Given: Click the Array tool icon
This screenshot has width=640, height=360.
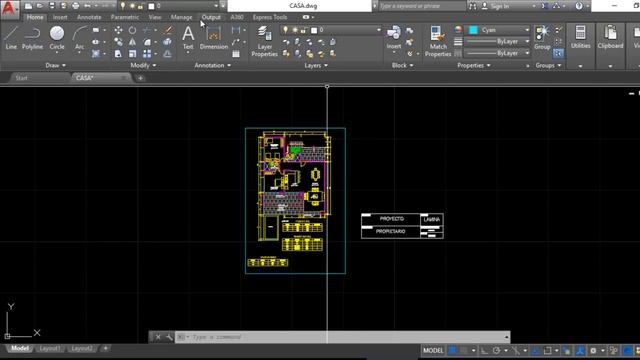Looking at the screenshot, I should pyautogui.click(x=147, y=54).
